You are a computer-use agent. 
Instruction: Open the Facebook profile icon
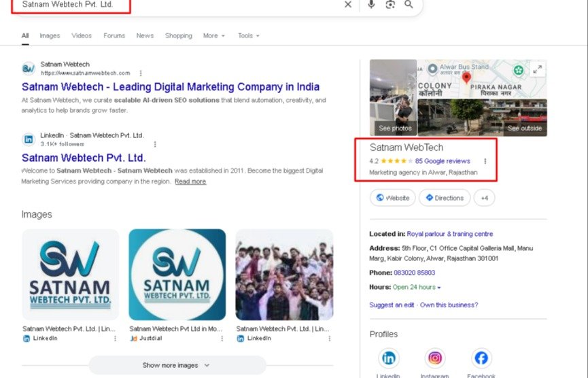[x=481, y=358]
